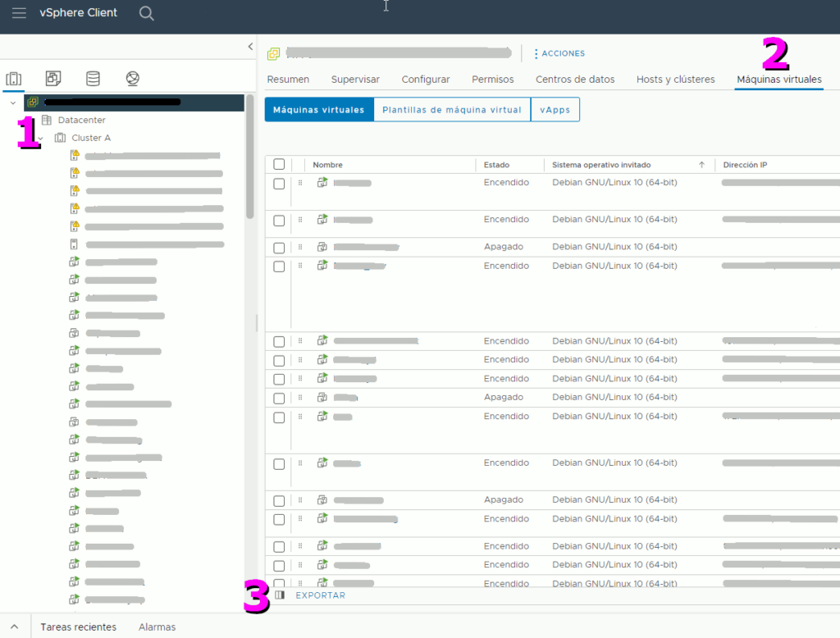
Task: Click the vCenter icon in tree root
Action: point(33,102)
